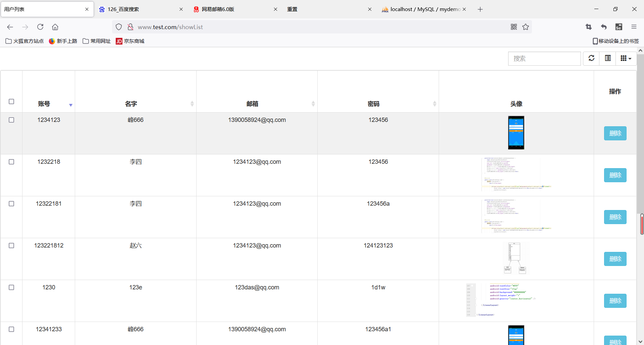The width and height of the screenshot is (644, 345).
Task: Click the undo arrow toolbar icon
Action: click(604, 27)
